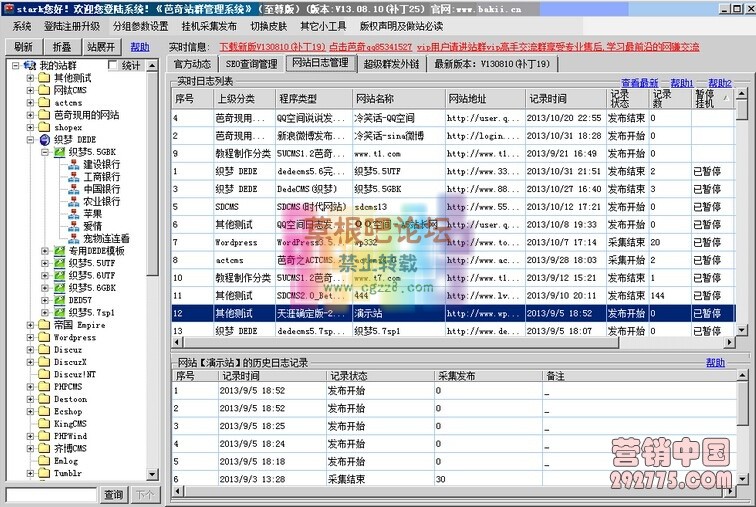This screenshot has height=507, width=756.
Task: Click the 宠物连连看 category icon
Action: point(73,239)
